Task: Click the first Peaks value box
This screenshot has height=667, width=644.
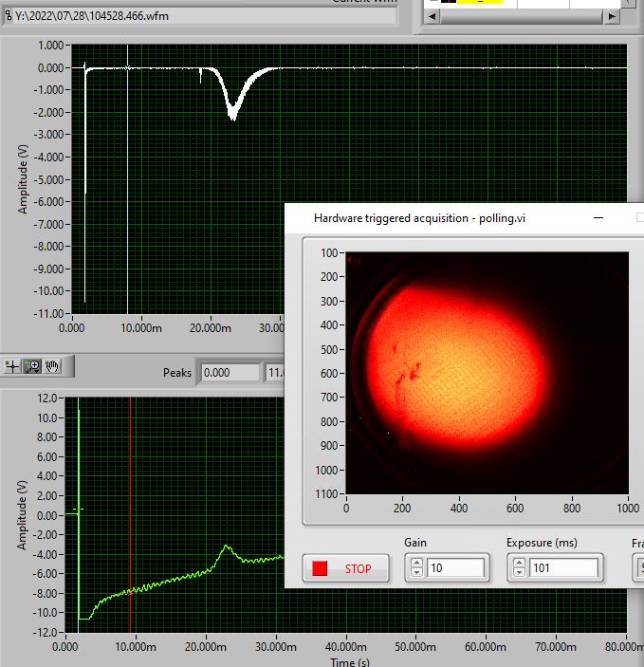Action: tap(230, 373)
